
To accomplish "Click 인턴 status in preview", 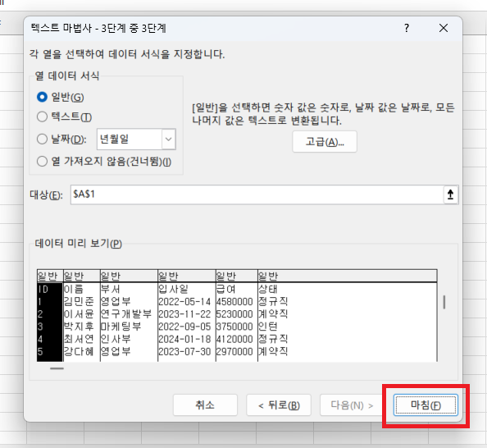I will (268, 327).
